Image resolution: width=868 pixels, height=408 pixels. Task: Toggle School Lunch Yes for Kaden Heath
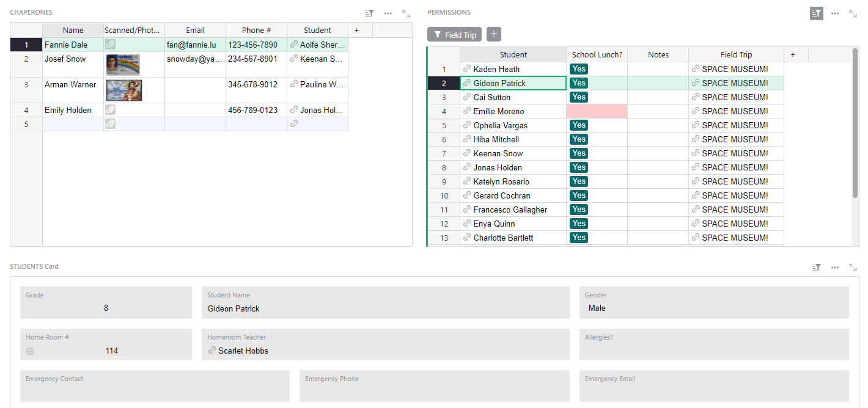point(578,68)
